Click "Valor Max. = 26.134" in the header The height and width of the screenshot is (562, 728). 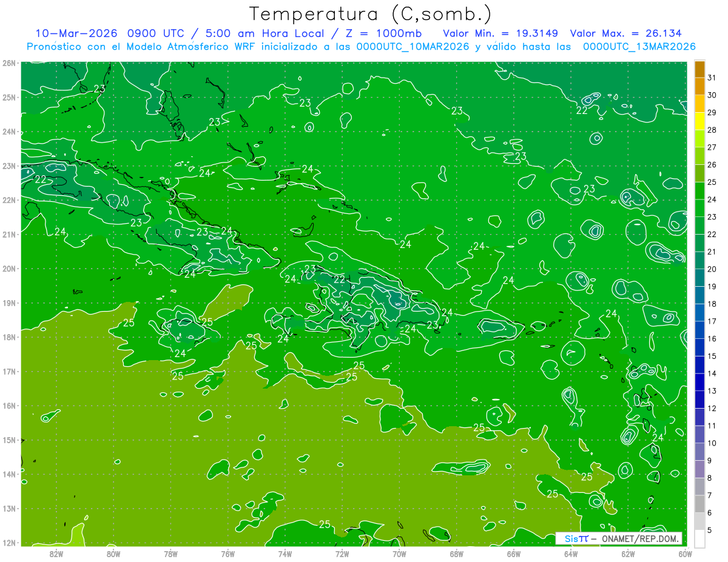tap(626, 33)
